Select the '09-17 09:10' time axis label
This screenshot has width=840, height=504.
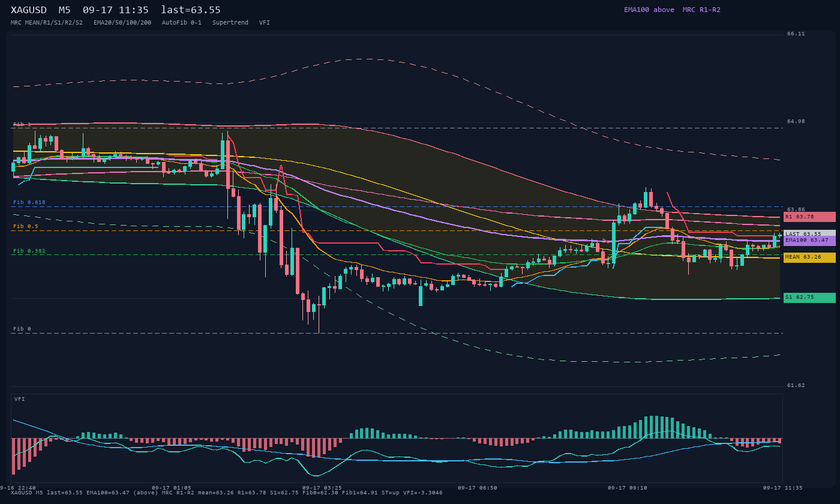628,488
